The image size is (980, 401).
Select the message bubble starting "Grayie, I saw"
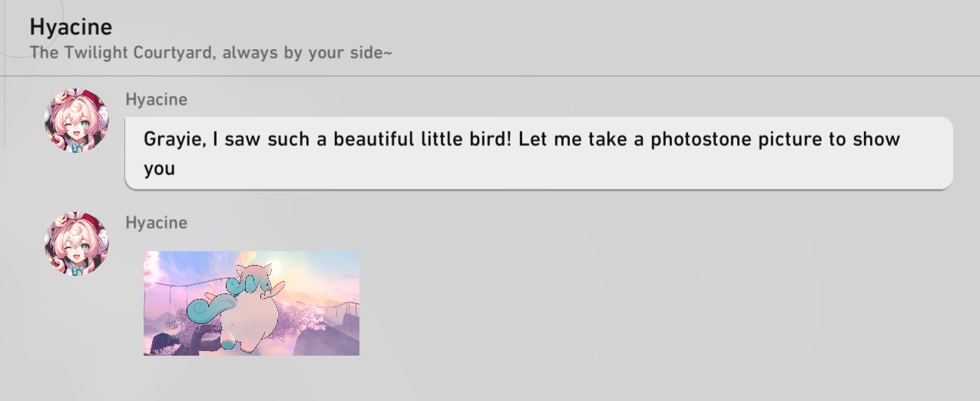538,153
